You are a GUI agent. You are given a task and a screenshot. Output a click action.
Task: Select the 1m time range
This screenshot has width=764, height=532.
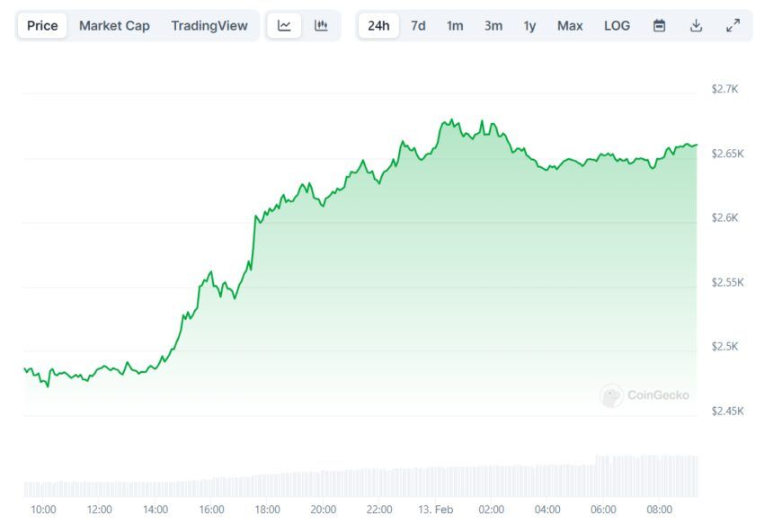coord(455,25)
